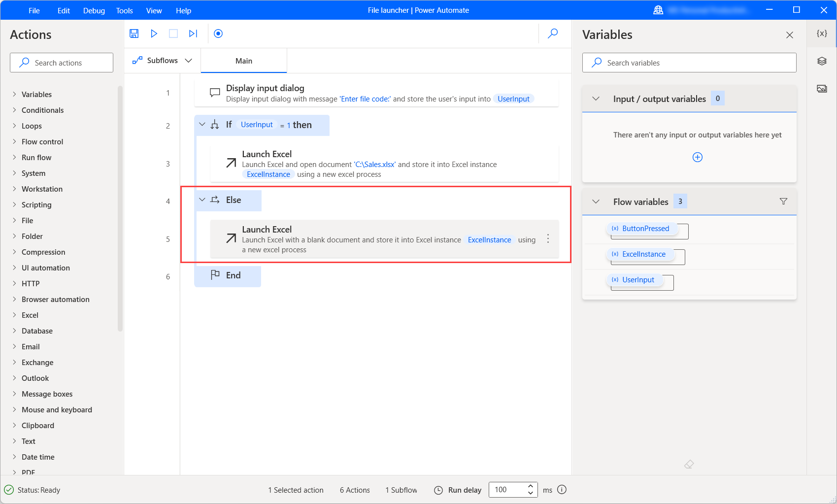Click the clear variable values eraser icon
This screenshot has height=504, width=837.
click(689, 464)
